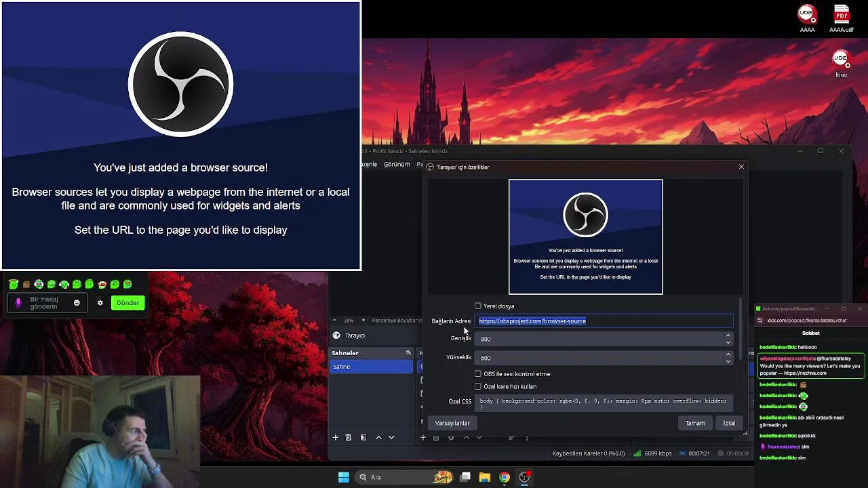Viewport: 868px width, 488px height.
Task: Click the Genişlik field showing 800
Action: point(600,339)
